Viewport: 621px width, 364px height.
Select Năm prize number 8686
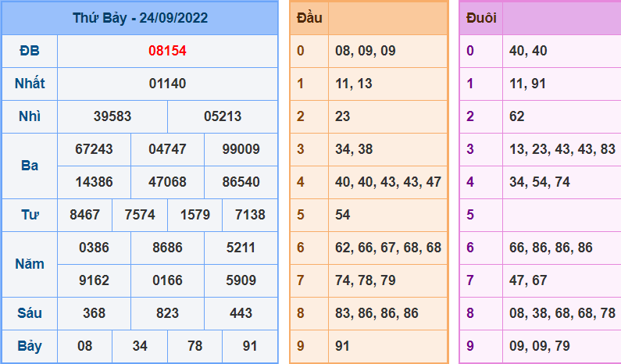pyautogui.click(x=167, y=248)
